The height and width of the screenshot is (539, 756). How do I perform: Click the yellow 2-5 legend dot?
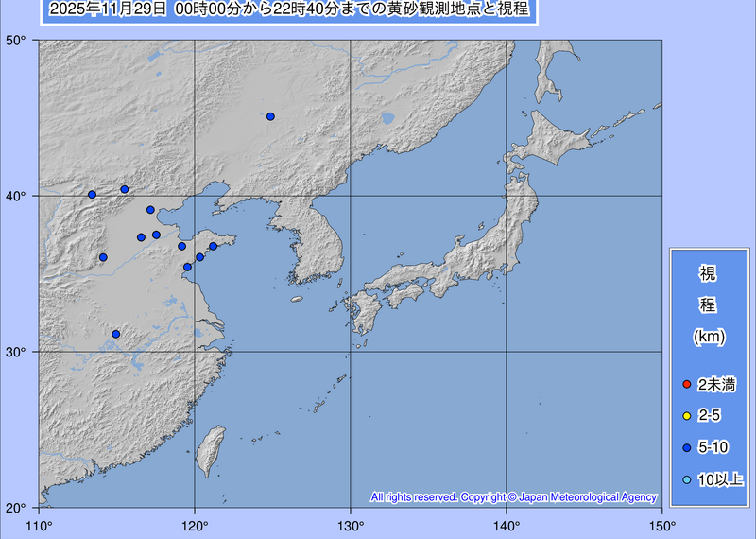(687, 416)
